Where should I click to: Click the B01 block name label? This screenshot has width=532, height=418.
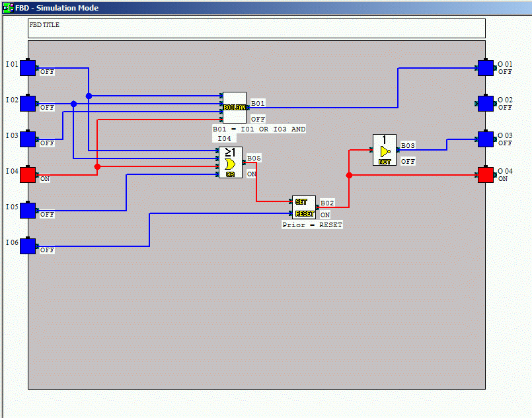258,103
